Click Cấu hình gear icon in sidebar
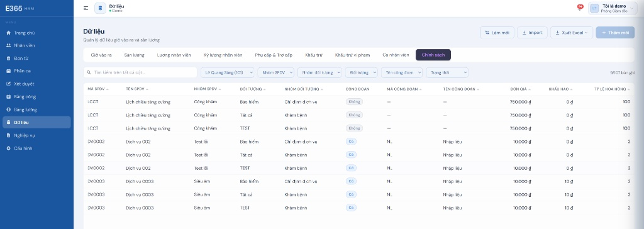Image resolution: width=644 pixels, height=229 pixels. tap(9, 148)
